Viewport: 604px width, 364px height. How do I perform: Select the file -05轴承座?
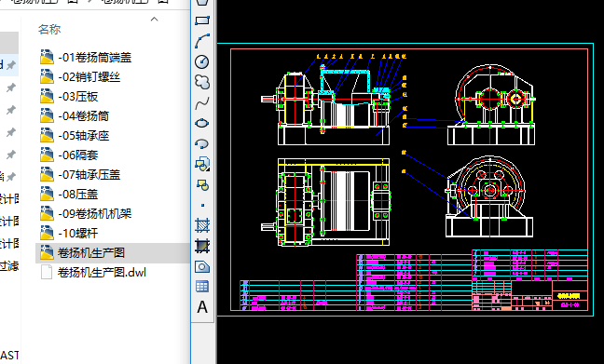75,135
